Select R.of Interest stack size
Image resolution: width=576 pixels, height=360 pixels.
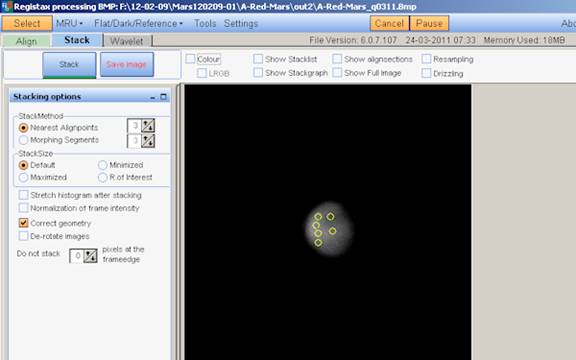coord(102,177)
